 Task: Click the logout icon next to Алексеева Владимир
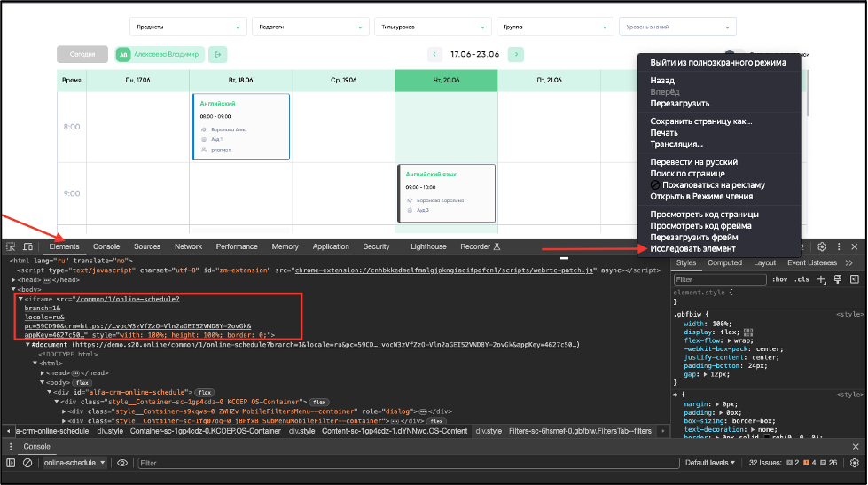point(218,54)
